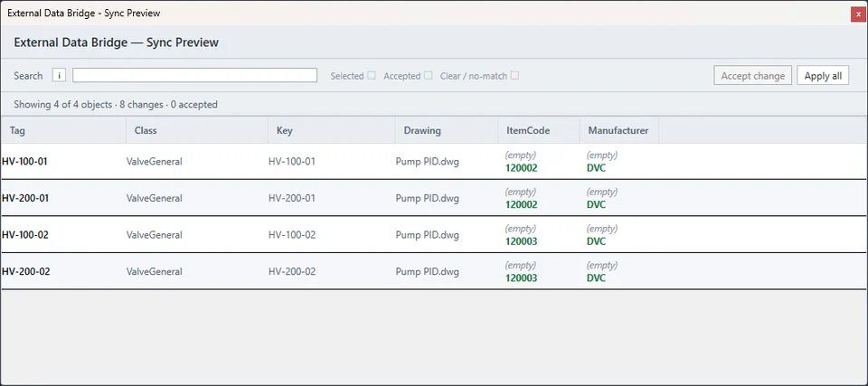
Task: Toggle the Selected checkbox
Action: [372, 75]
